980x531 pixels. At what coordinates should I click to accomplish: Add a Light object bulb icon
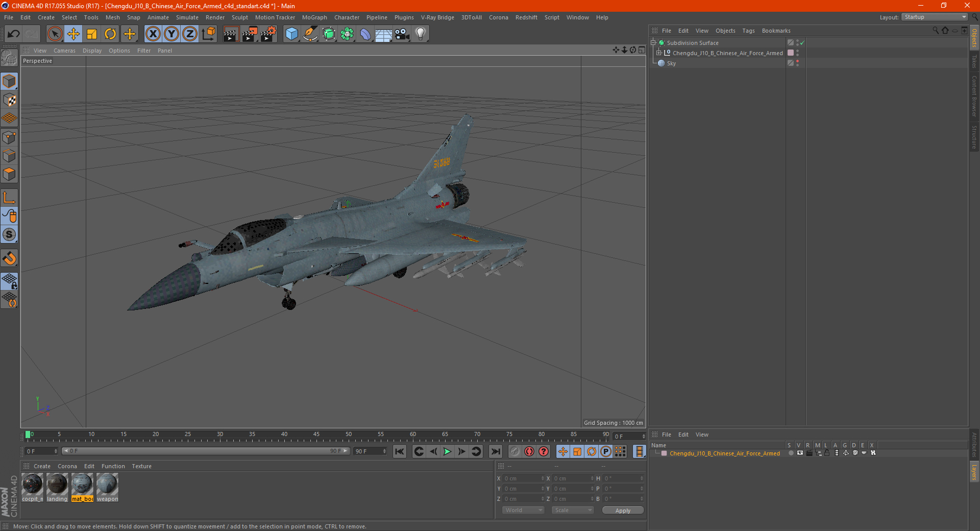420,34
